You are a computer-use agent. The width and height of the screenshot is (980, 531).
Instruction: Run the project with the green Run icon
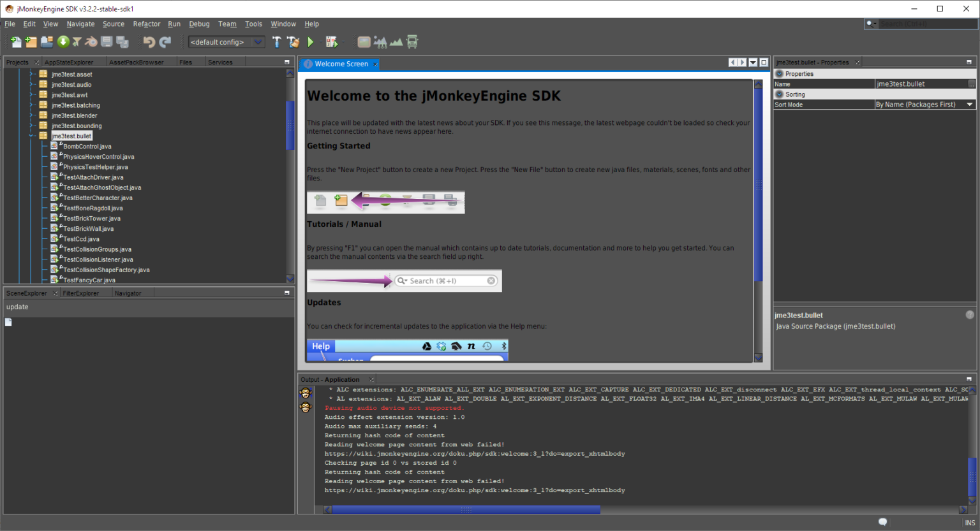pyautogui.click(x=311, y=42)
